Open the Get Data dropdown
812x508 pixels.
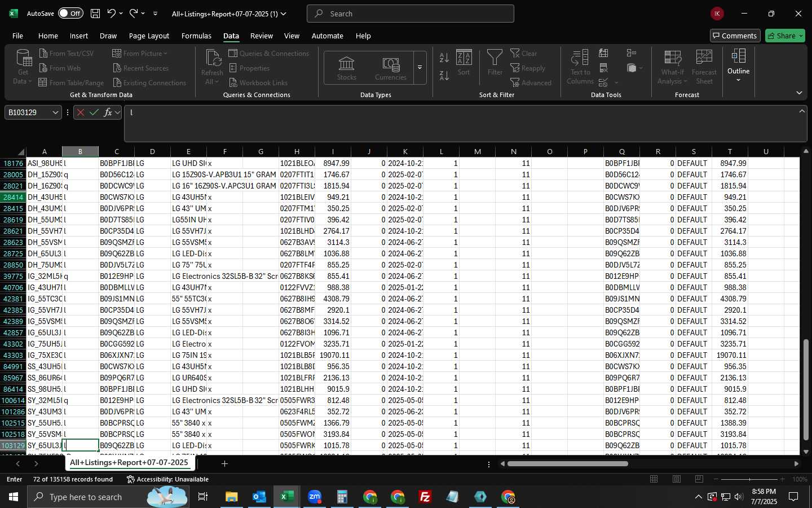pos(23,68)
